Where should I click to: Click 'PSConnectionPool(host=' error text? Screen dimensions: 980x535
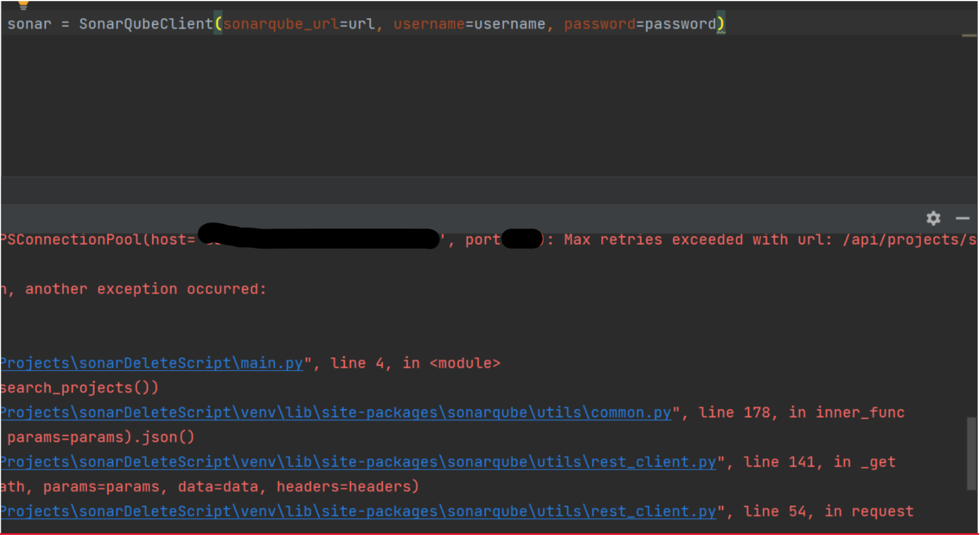click(98, 240)
